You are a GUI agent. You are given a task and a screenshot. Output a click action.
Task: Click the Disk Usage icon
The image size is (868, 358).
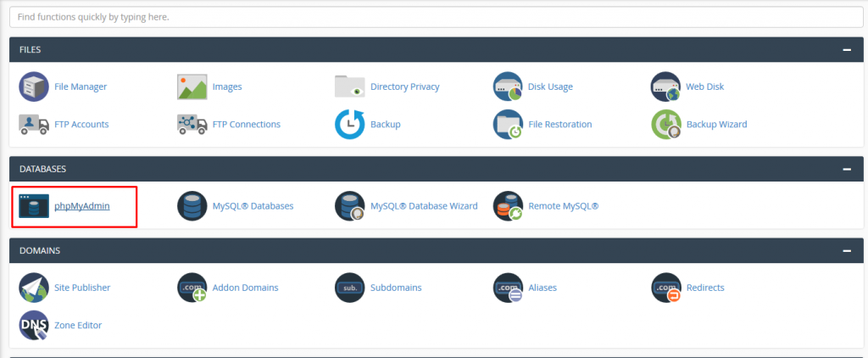tap(508, 87)
